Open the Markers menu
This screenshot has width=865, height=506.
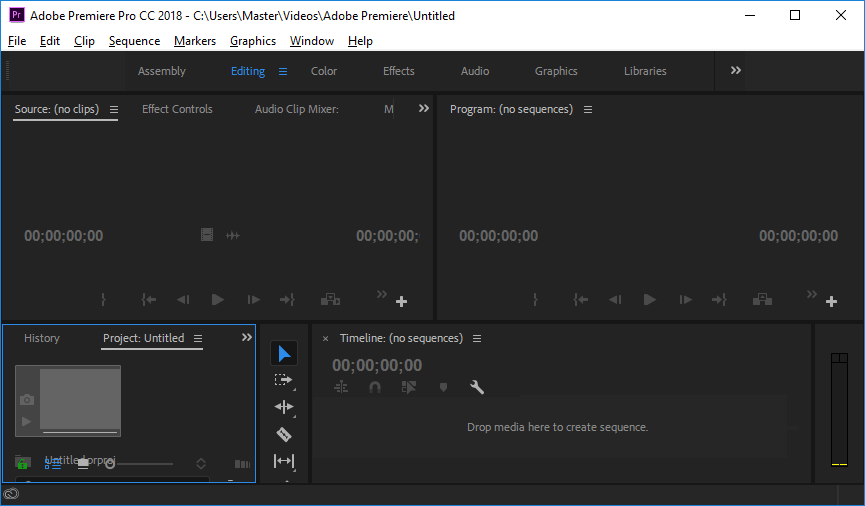coord(195,41)
